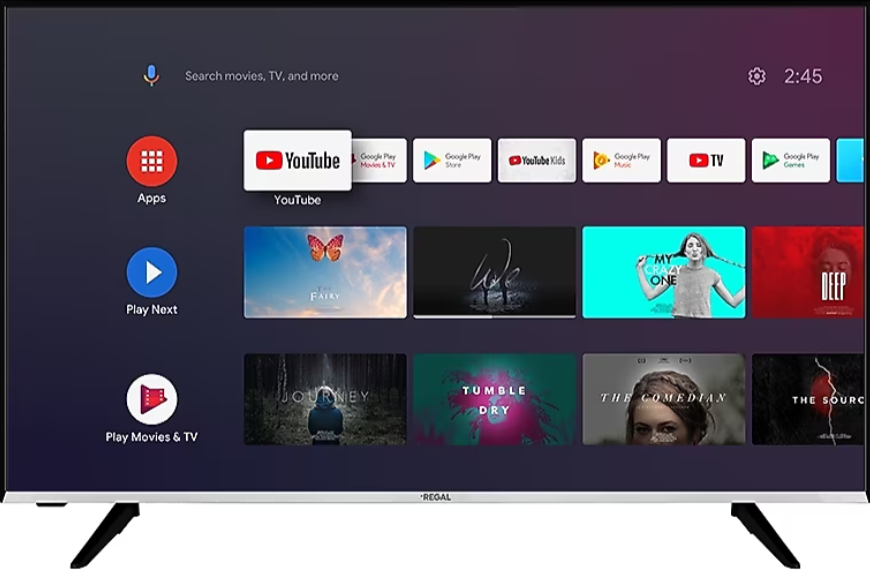The width and height of the screenshot is (870, 587).
Task: Open the Google Play Games tile
Action: pyautogui.click(x=791, y=160)
